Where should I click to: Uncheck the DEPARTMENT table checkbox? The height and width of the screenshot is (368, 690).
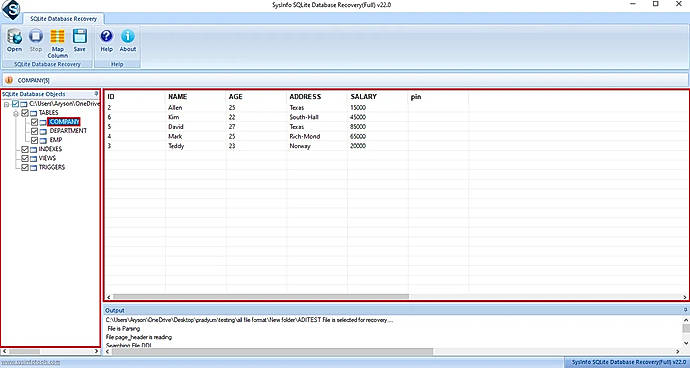[34, 131]
